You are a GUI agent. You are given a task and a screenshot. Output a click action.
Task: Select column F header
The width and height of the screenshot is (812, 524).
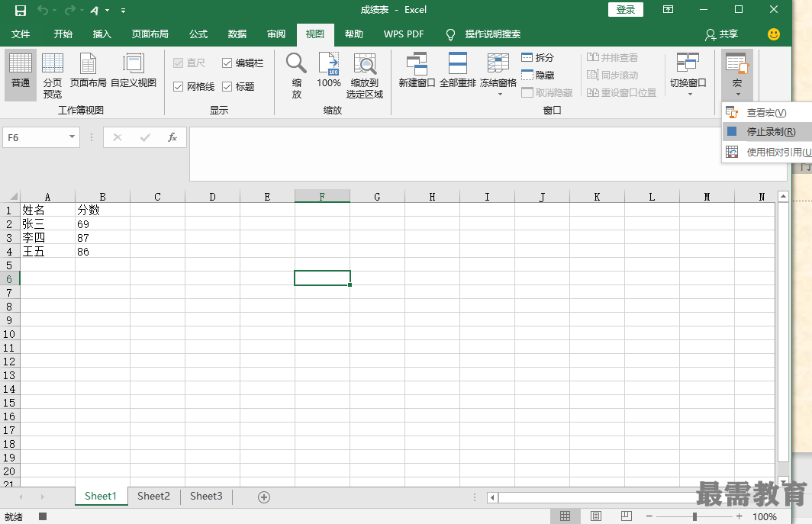coord(322,197)
